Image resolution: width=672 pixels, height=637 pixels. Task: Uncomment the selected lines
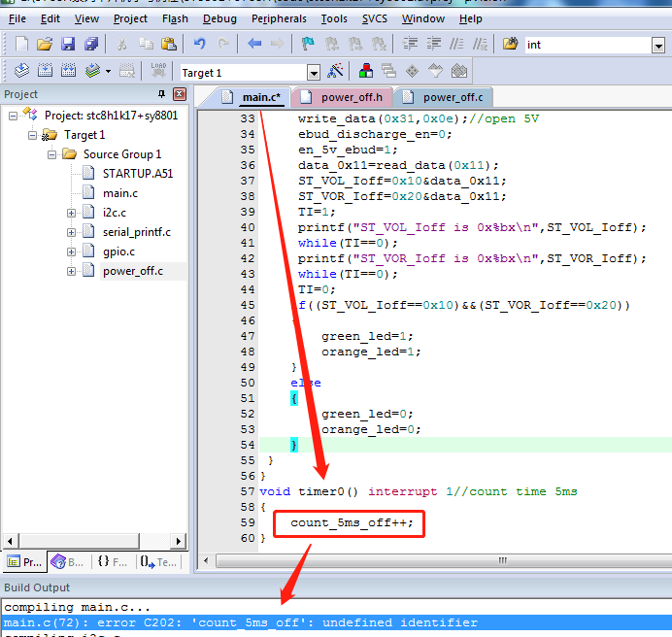pos(480,44)
